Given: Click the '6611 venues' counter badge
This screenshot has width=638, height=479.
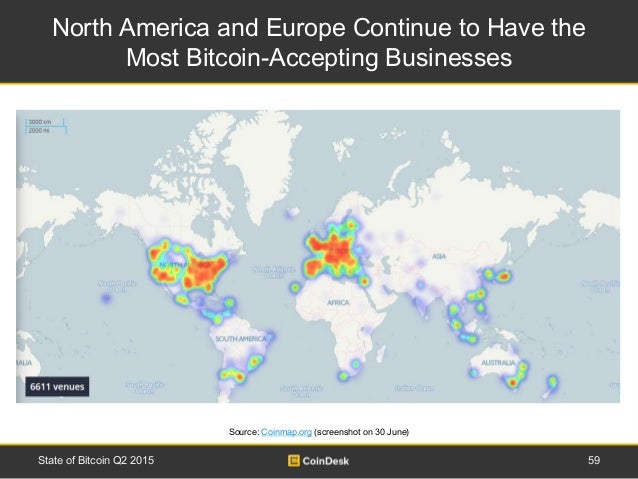Looking at the screenshot, I should click(57, 387).
